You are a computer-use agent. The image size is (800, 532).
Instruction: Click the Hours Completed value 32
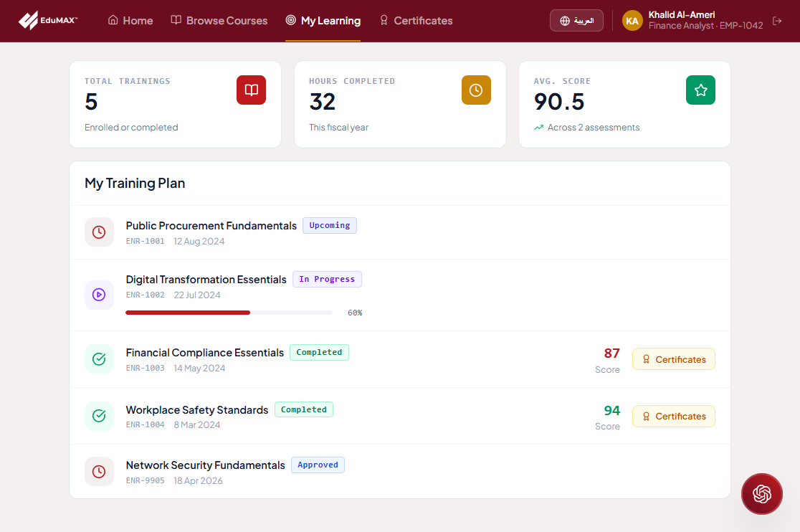323,102
